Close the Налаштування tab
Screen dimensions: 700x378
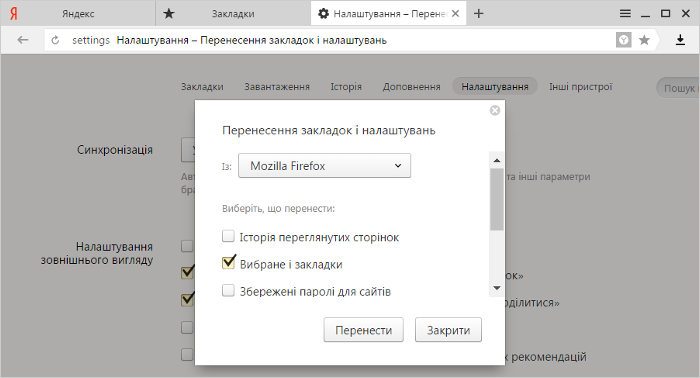tap(455, 14)
